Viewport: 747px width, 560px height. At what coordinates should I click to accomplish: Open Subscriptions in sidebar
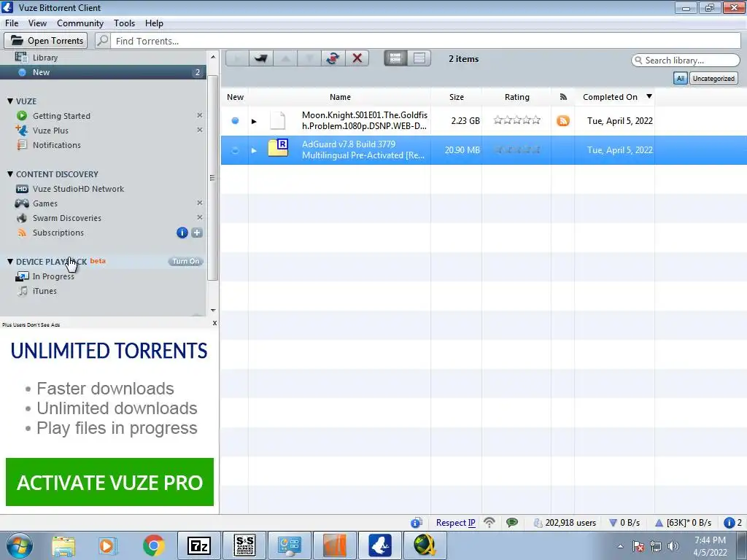pyautogui.click(x=58, y=233)
